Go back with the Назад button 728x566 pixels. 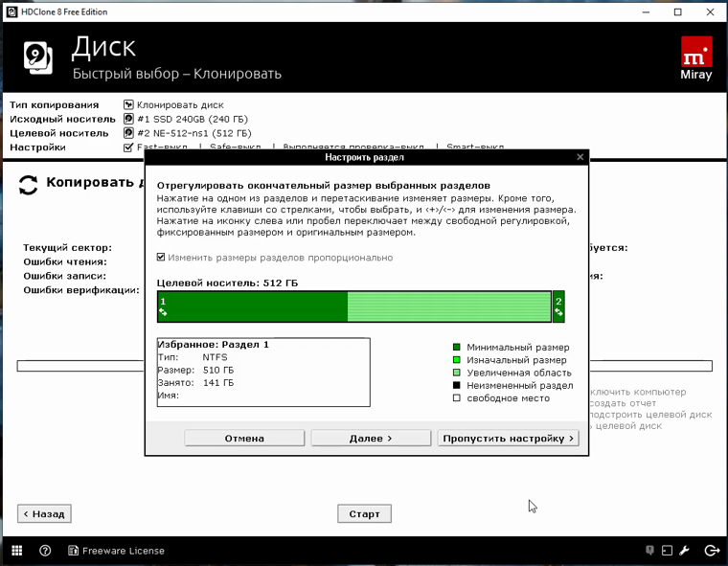[45, 513]
